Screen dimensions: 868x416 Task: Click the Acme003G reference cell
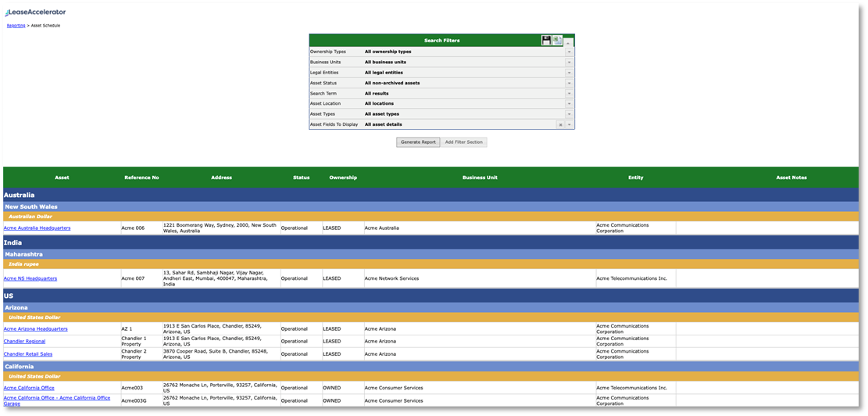141,400
